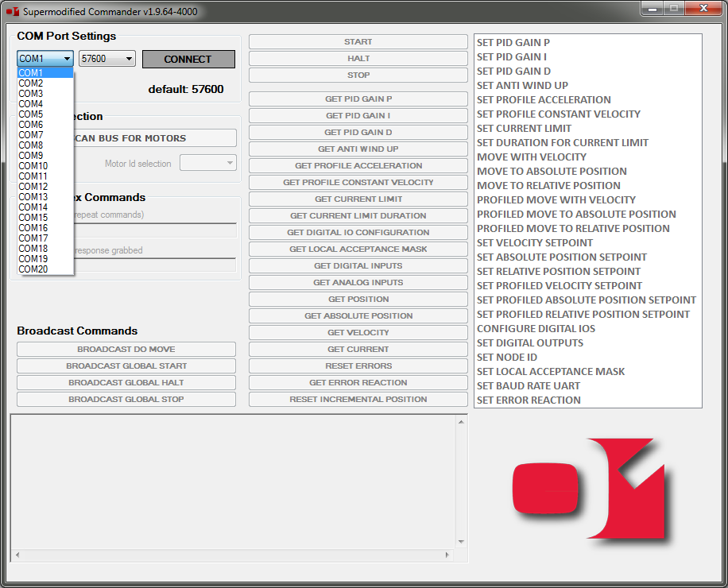This screenshot has height=588, width=728.
Task: Click GET ABSOLUTE POSITION button
Action: (x=358, y=316)
